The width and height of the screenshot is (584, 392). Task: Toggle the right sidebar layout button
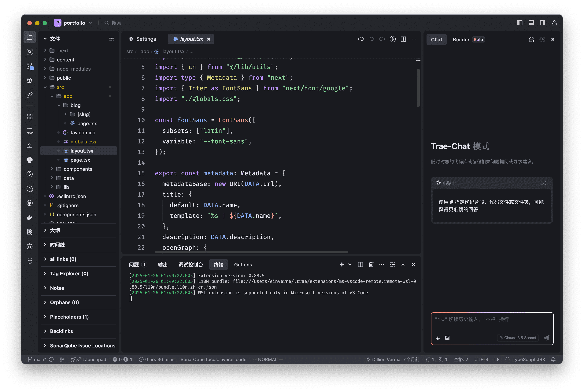click(x=542, y=23)
